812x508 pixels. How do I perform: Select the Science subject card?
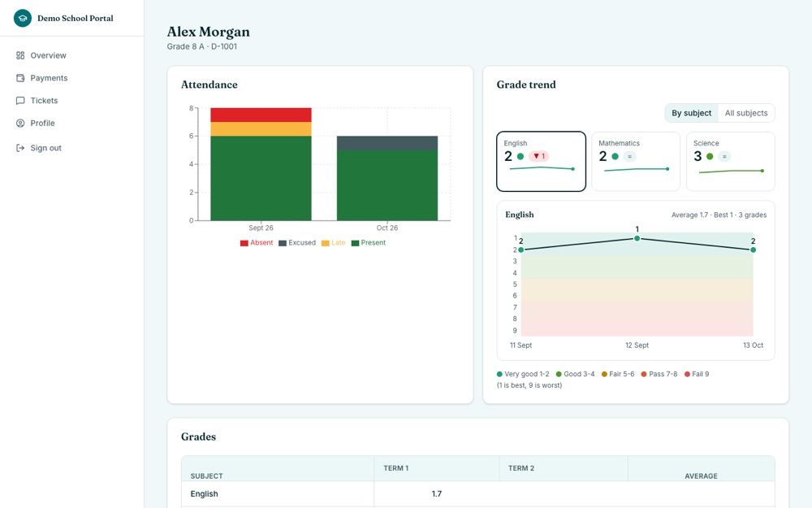pos(730,161)
